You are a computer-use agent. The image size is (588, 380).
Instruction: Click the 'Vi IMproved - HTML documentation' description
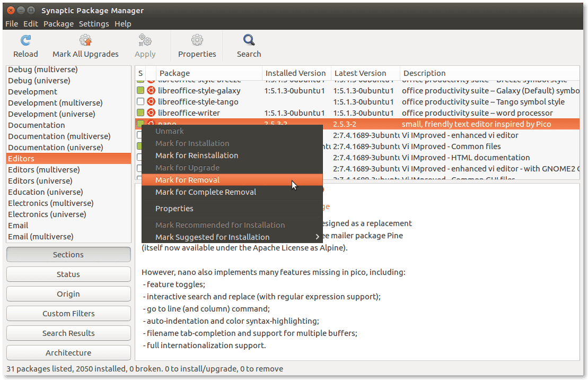tap(466, 158)
